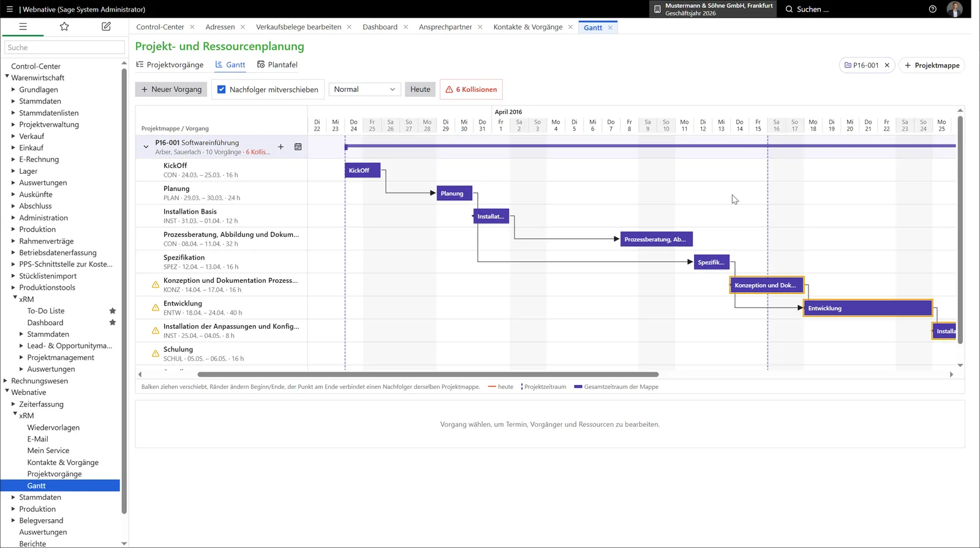Collapse the Warenwirtschaft tree node
Image resolution: width=980 pixels, height=548 pixels.
coord(7,77)
